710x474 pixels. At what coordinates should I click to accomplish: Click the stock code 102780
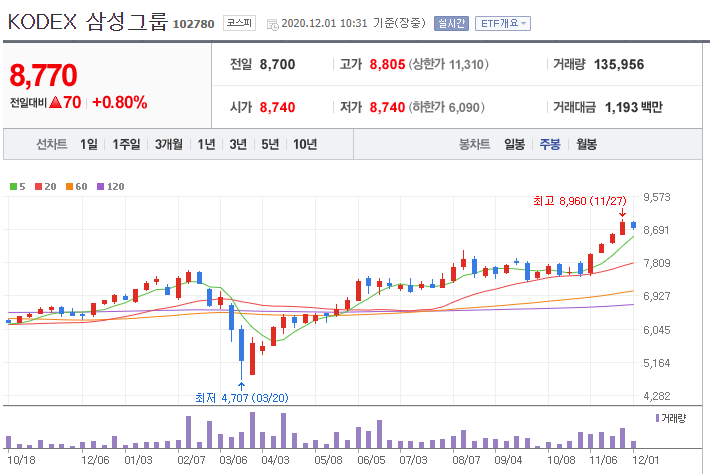[x=193, y=24]
